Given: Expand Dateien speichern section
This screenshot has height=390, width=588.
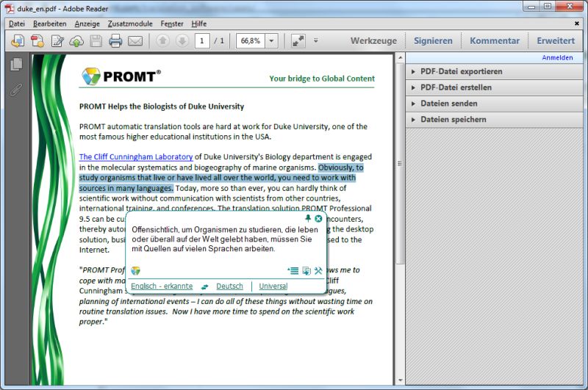Looking at the screenshot, I should (x=494, y=120).
